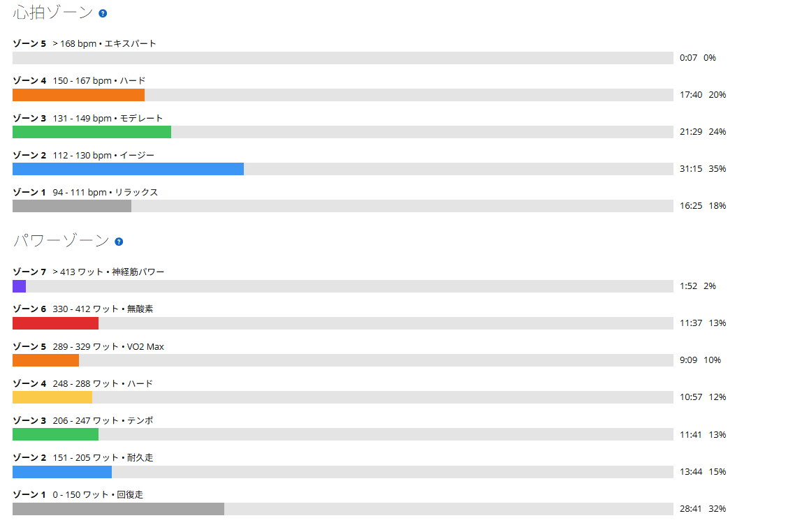The width and height of the screenshot is (802, 532).
Task: Click the blue 耐久走 power zone bar
Action: [62, 472]
